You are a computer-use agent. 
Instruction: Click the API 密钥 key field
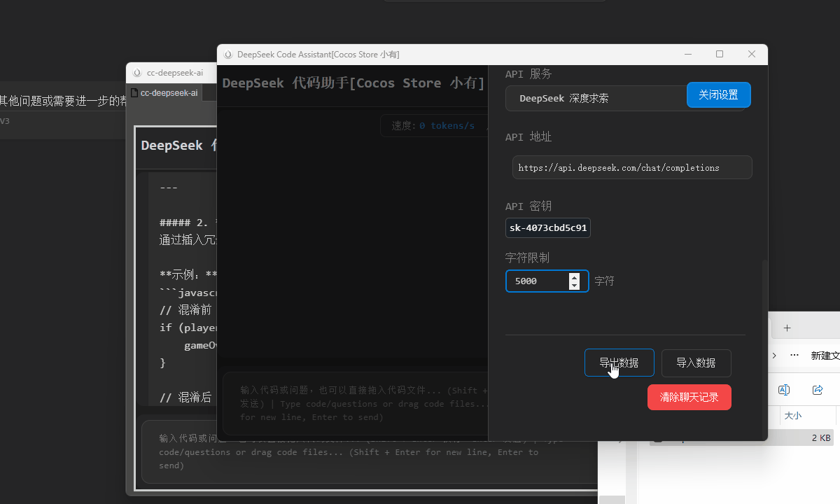click(548, 228)
